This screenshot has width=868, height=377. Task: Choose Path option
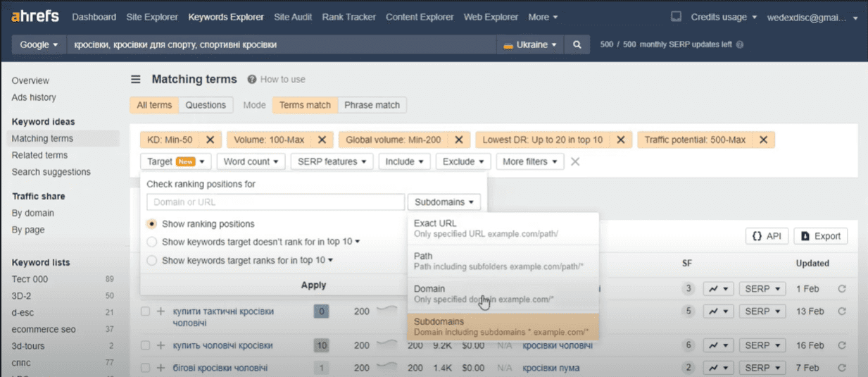[503, 261]
